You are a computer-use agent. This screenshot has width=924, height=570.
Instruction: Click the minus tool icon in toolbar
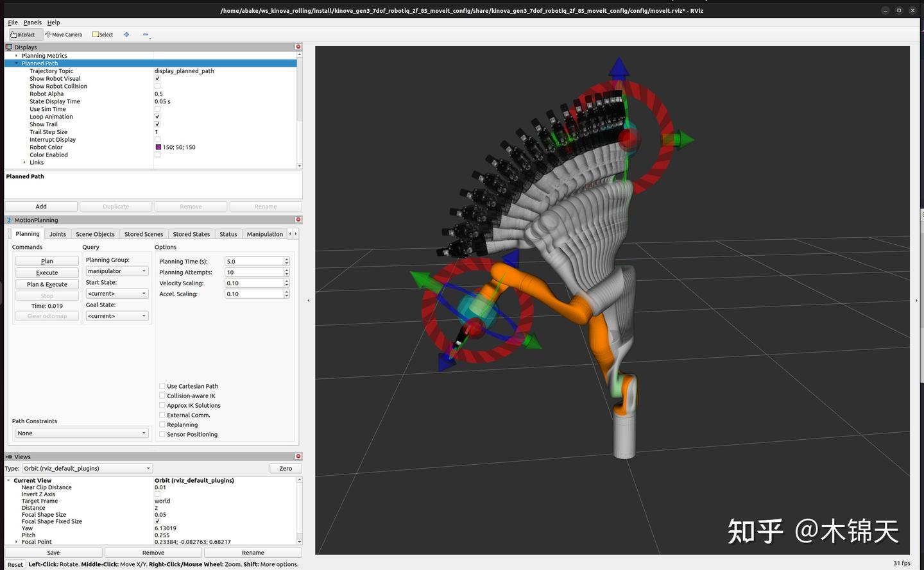[145, 35]
